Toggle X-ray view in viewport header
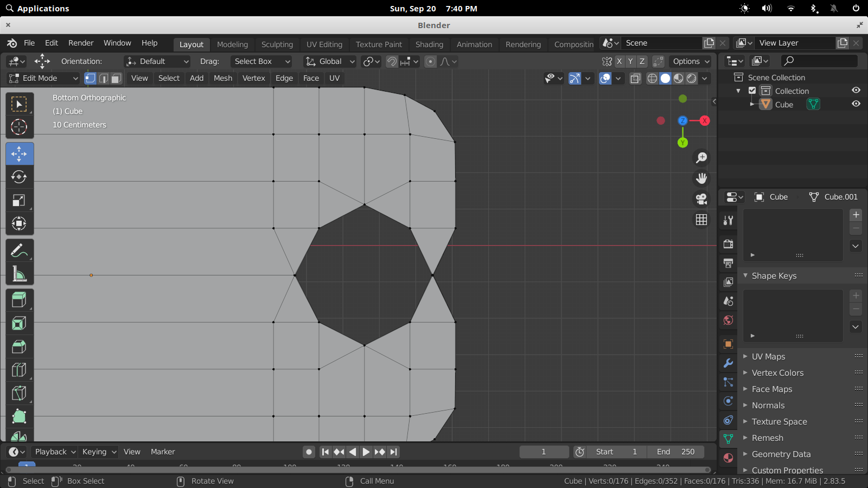Viewport: 868px width, 488px height. 635,79
